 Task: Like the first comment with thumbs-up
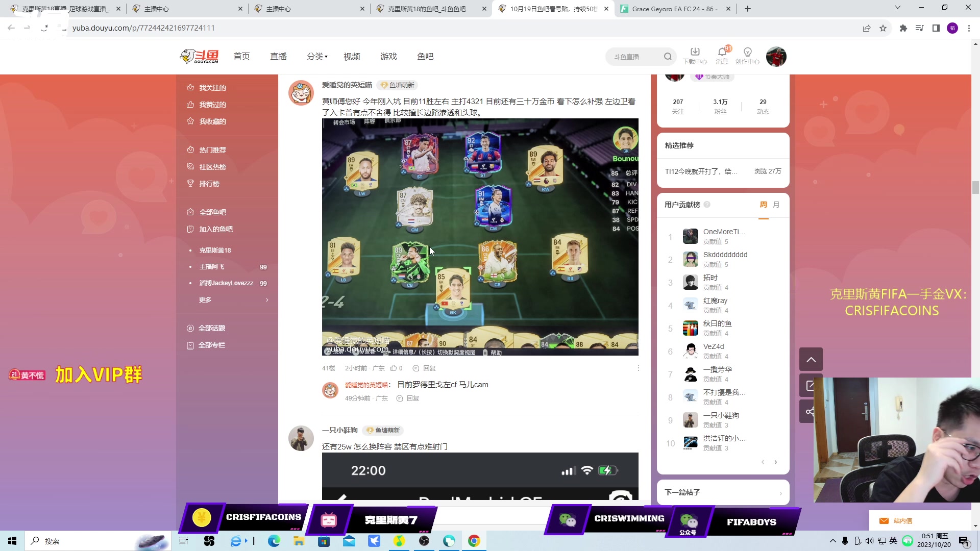tap(394, 368)
